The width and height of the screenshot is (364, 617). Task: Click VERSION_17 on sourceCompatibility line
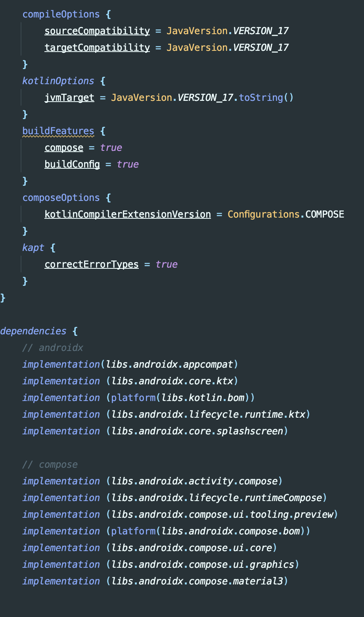click(x=261, y=31)
